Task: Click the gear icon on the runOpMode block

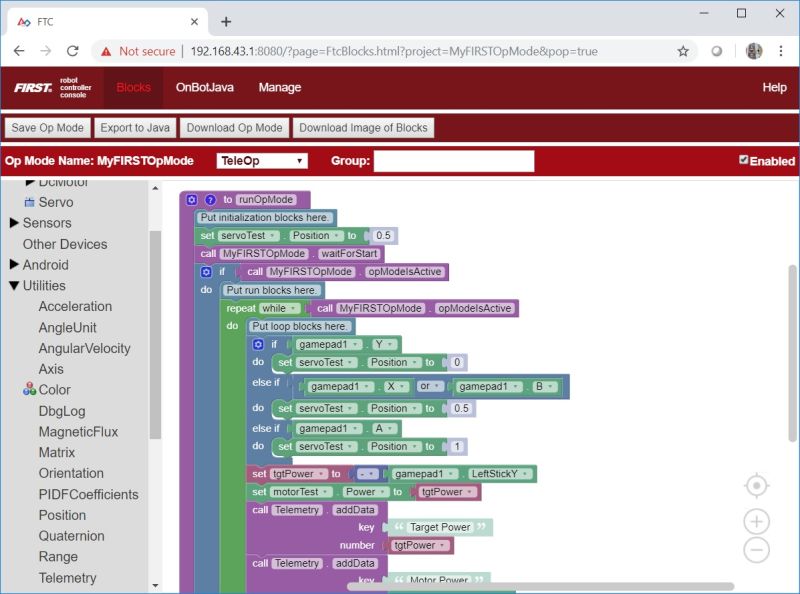Action: pyautogui.click(x=190, y=199)
